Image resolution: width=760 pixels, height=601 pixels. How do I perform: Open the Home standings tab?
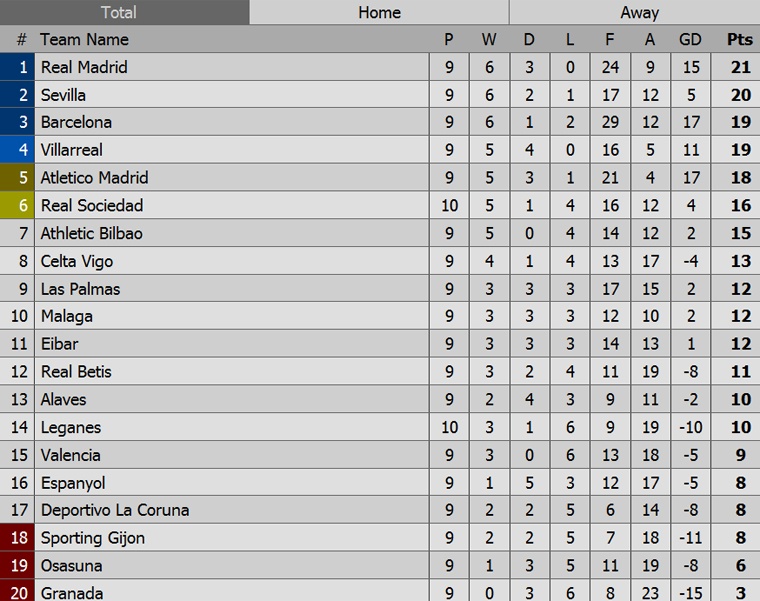point(379,12)
